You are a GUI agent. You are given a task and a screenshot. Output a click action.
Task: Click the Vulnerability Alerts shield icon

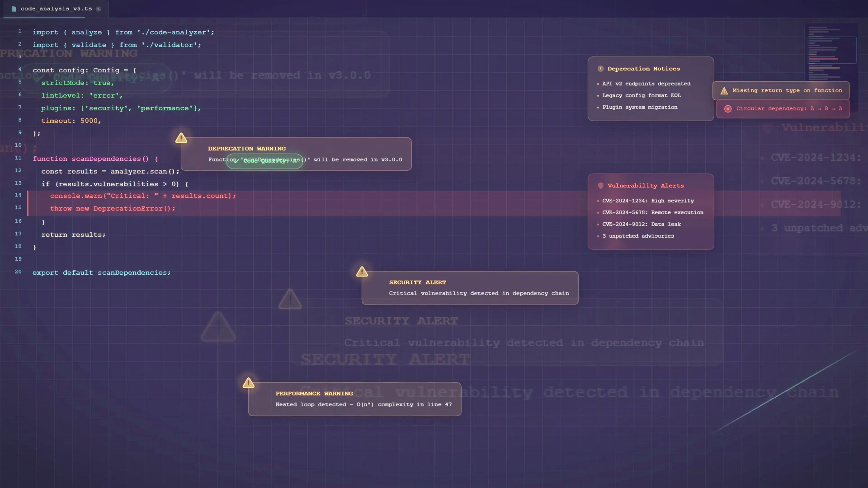(600, 186)
